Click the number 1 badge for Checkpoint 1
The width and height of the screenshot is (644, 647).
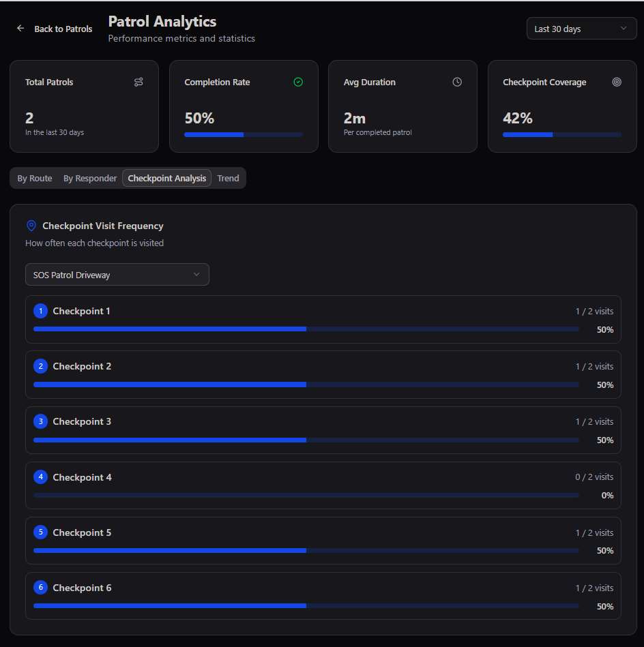point(40,311)
